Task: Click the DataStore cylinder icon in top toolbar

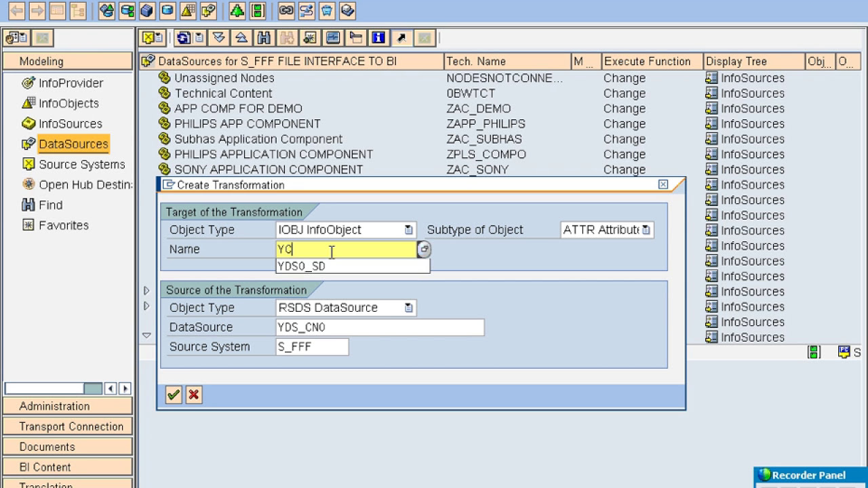Action: click(x=167, y=11)
